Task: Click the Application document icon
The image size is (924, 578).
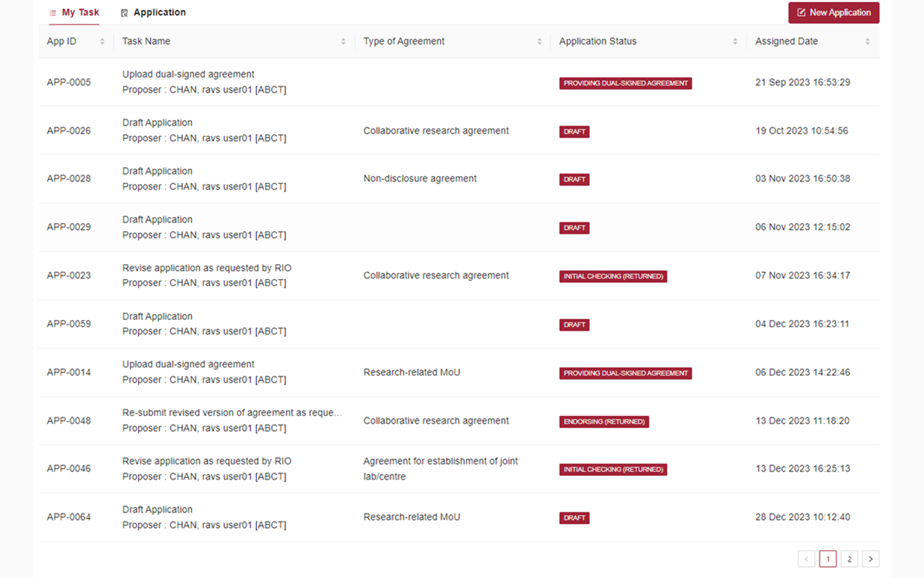Action: 124,12
